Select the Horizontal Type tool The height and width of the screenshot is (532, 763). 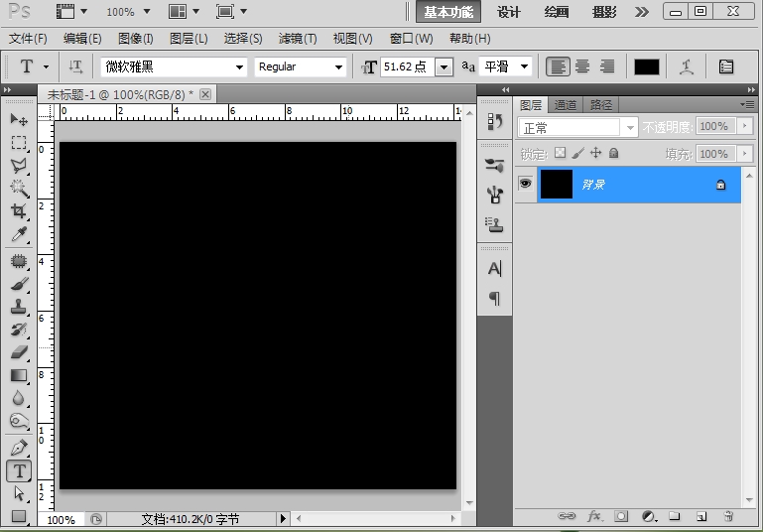pyautogui.click(x=19, y=470)
